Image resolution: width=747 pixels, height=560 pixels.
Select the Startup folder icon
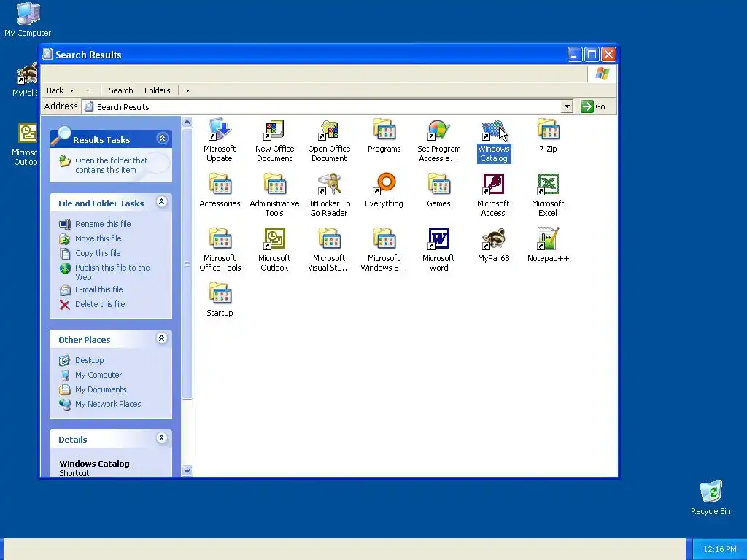coord(220,295)
